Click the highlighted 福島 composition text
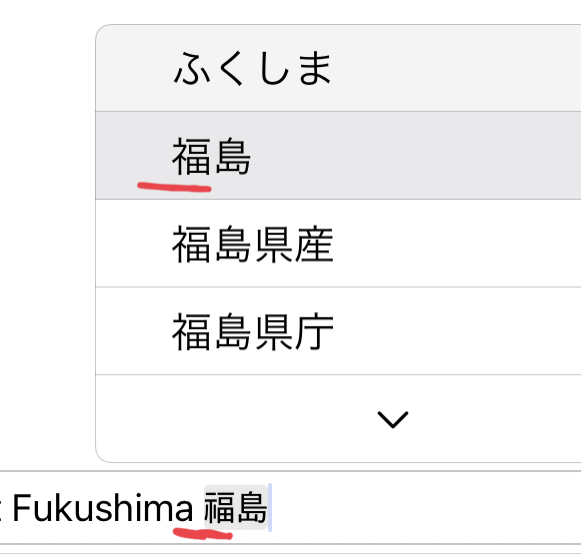The image size is (581, 555). click(x=236, y=507)
